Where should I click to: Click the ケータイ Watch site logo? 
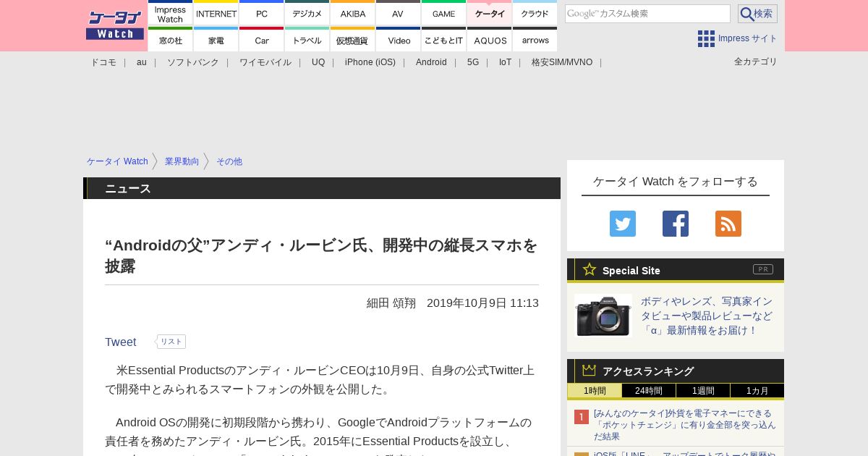tap(115, 25)
